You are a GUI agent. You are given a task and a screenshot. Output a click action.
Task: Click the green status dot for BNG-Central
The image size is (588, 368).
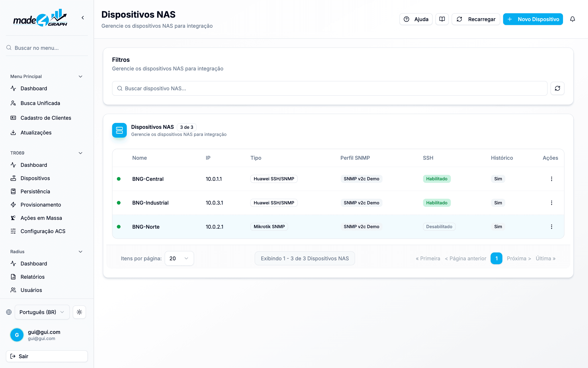coord(119,179)
